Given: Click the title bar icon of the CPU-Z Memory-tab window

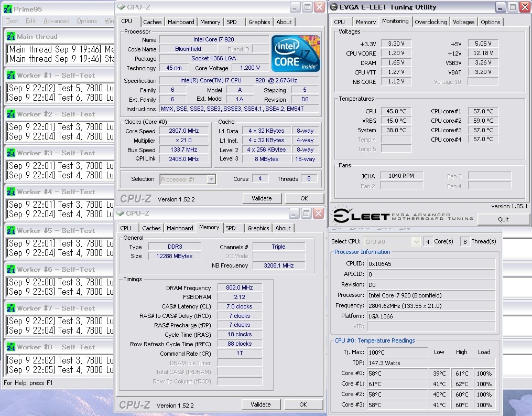Looking at the screenshot, I should 120,213.
